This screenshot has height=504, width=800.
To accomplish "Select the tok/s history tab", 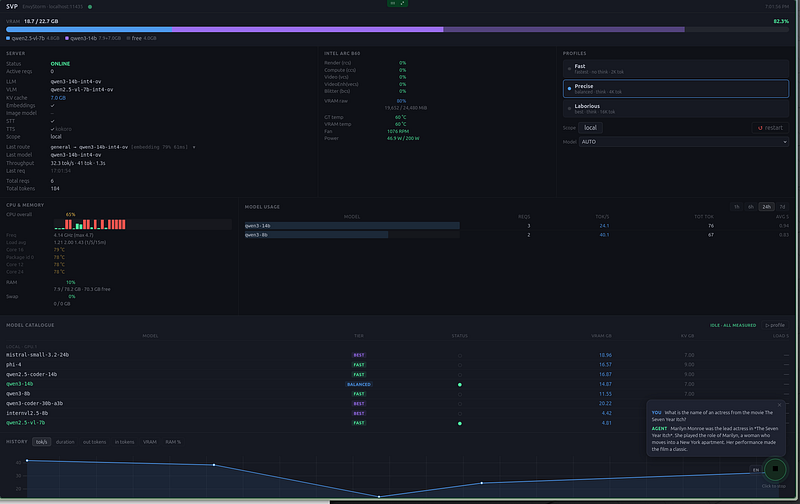I will (x=41, y=442).
